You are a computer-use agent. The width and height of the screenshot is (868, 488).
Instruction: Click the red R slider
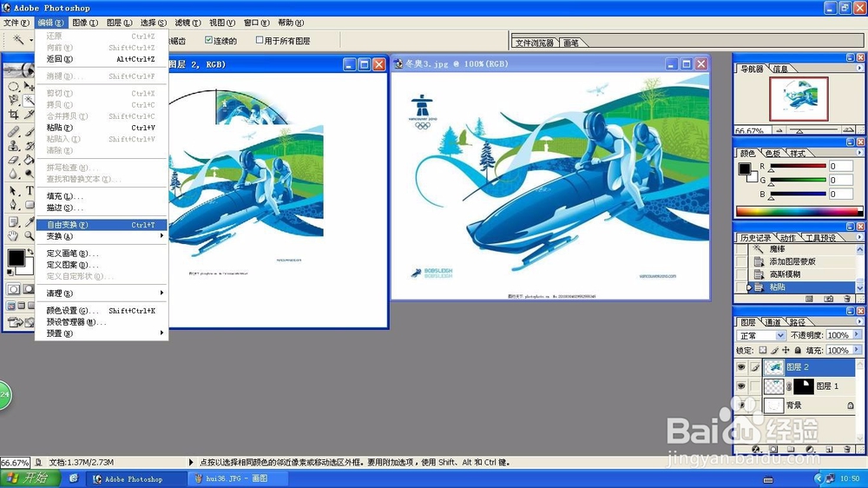[x=798, y=166]
